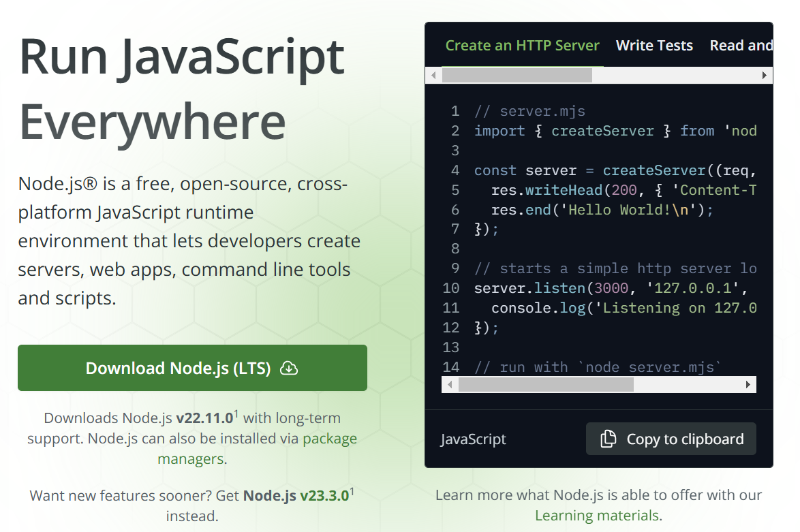Click "res.end('Hello World!\n');" on line 6
This screenshot has width=800, height=532.
tap(602, 210)
